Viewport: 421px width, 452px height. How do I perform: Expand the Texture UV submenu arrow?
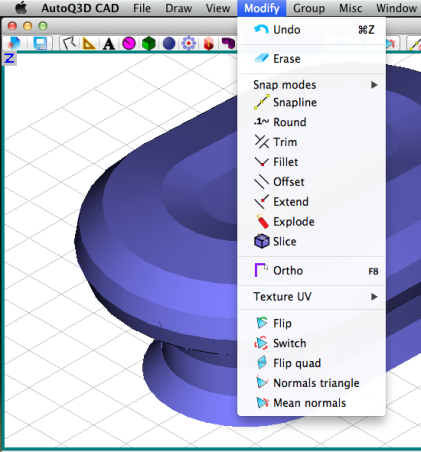(374, 296)
